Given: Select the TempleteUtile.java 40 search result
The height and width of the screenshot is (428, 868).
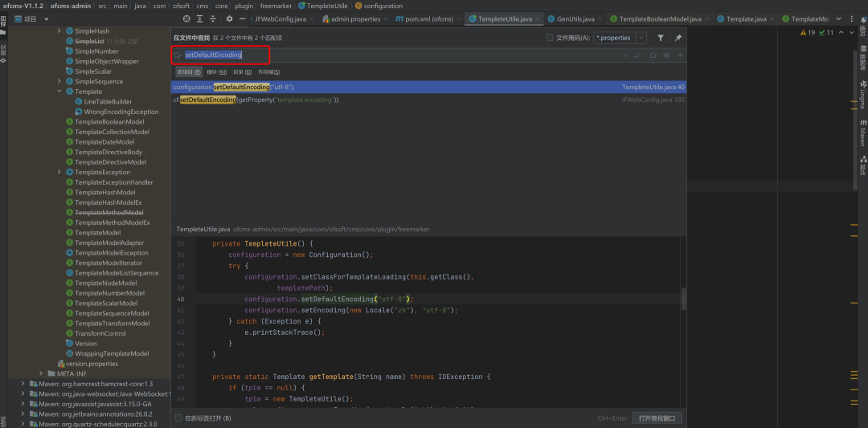Looking at the screenshot, I should (429, 88).
